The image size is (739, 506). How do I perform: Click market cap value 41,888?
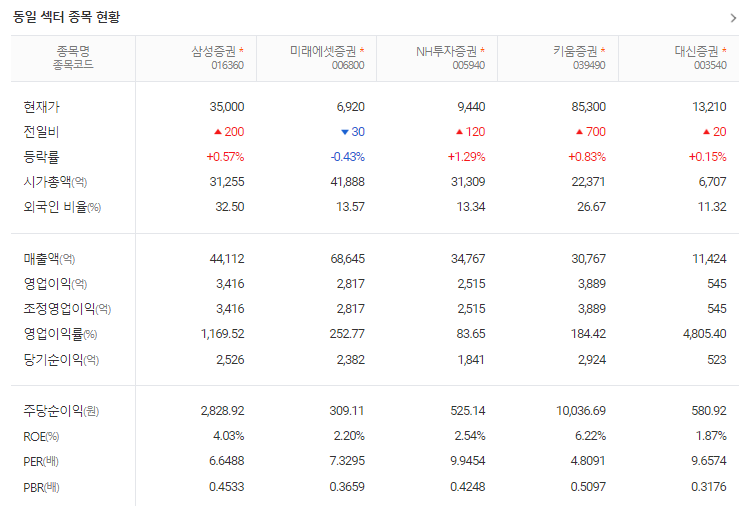pyautogui.click(x=348, y=182)
